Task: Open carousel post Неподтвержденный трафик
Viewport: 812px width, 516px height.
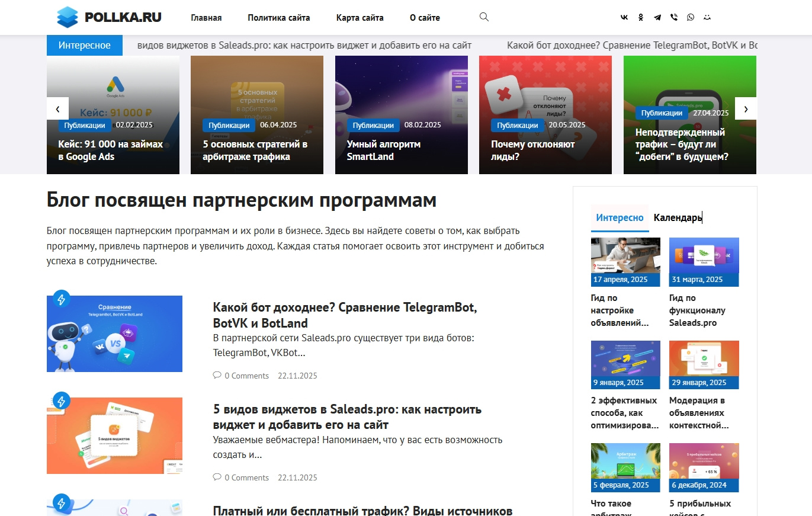Action: coord(682,145)
